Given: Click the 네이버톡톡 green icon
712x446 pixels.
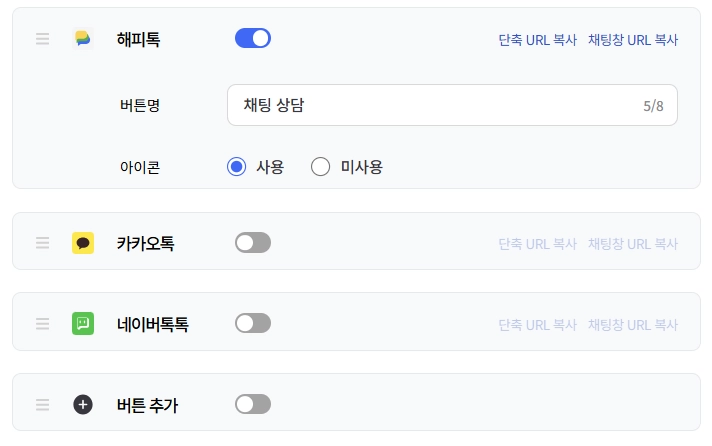Looking at the screenshot, I should 83,323.
